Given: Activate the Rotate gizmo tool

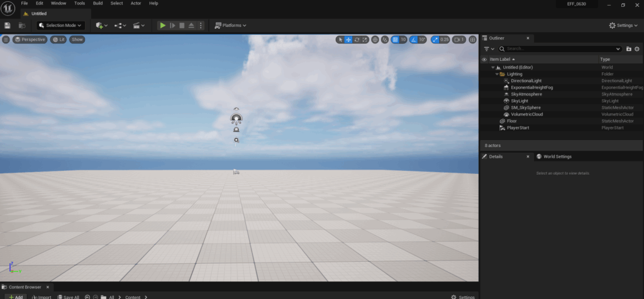Looking at the screenshot, I should tap(357, 40).
